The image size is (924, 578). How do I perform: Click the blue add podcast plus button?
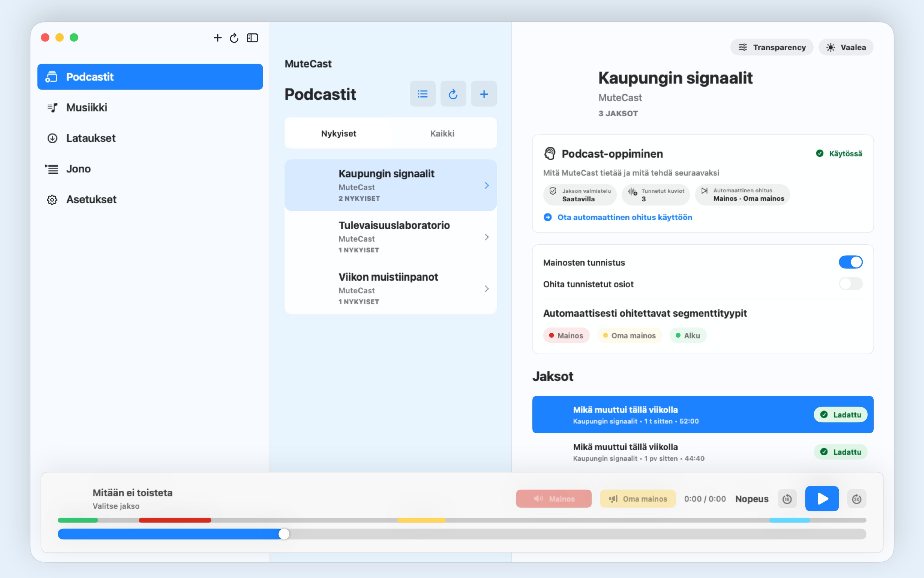coord(484,94)
